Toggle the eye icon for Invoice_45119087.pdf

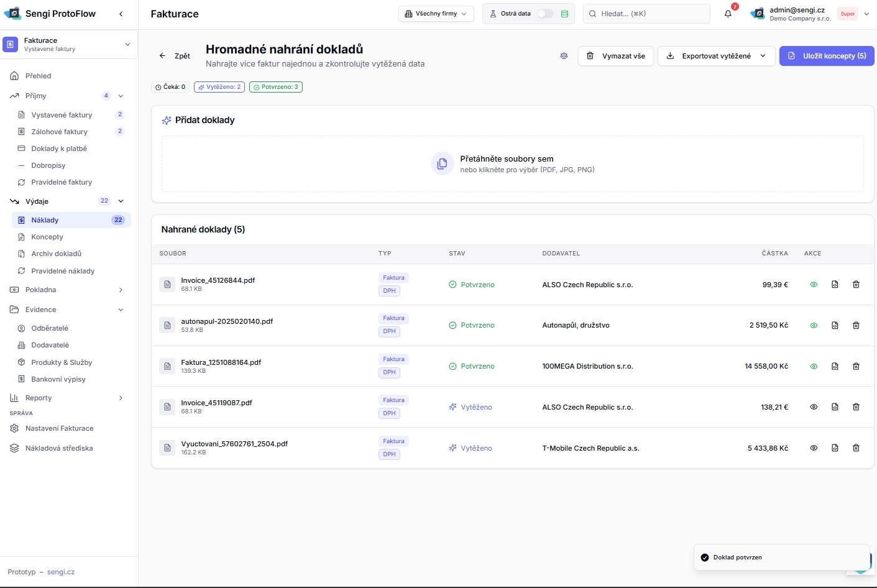click(814, 407)
